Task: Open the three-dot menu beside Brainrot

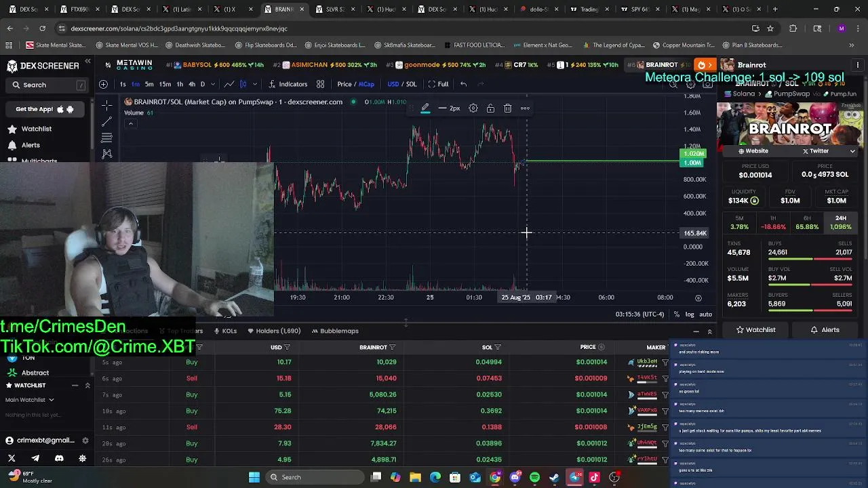Action: [x=858, y=65]
